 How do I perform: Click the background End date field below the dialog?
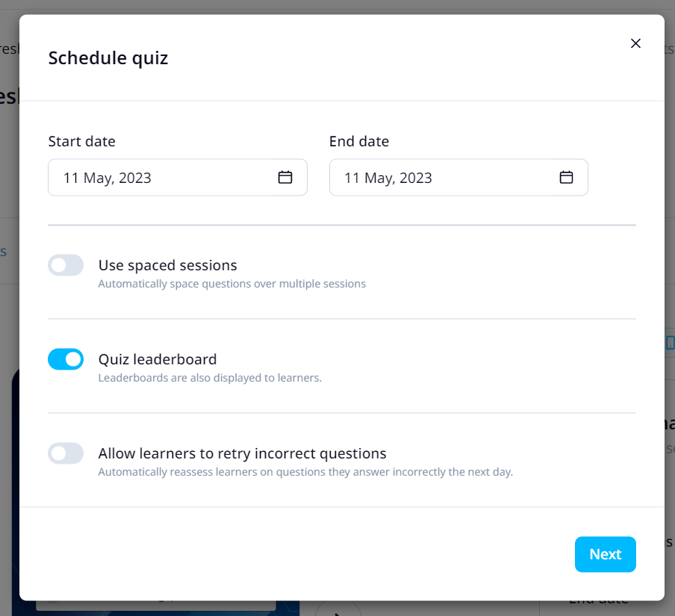[x=597, y=601]
